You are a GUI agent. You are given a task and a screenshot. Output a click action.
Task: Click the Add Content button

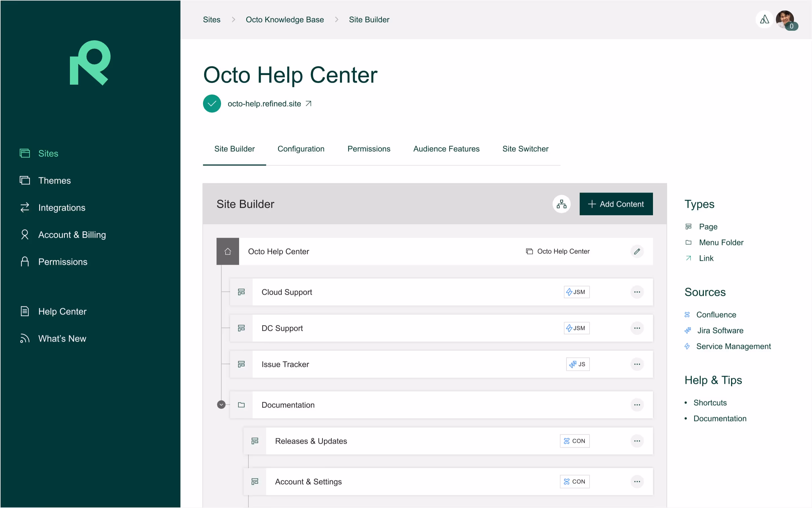pyautogui.click(x=616, y=204)
